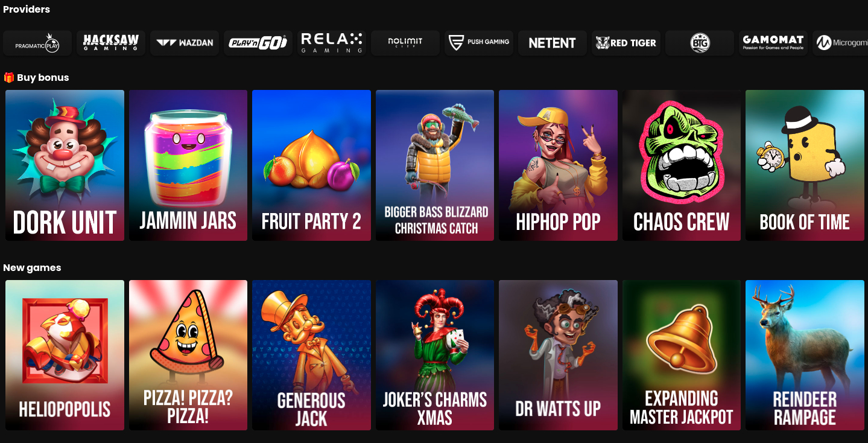Launch the Dork Unit game
Image resolution: width=868 pixels, height=443 pixels.
pos(65,165)
